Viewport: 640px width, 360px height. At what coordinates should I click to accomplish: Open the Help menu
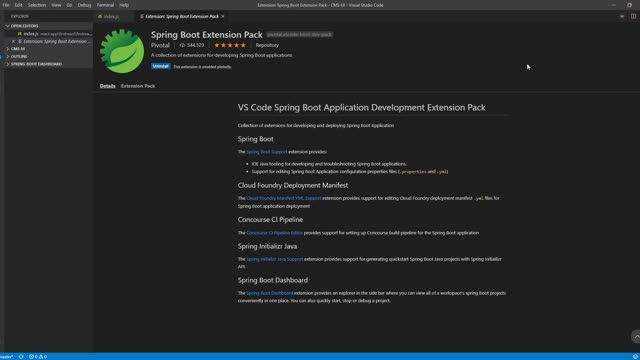coord(124,5)
